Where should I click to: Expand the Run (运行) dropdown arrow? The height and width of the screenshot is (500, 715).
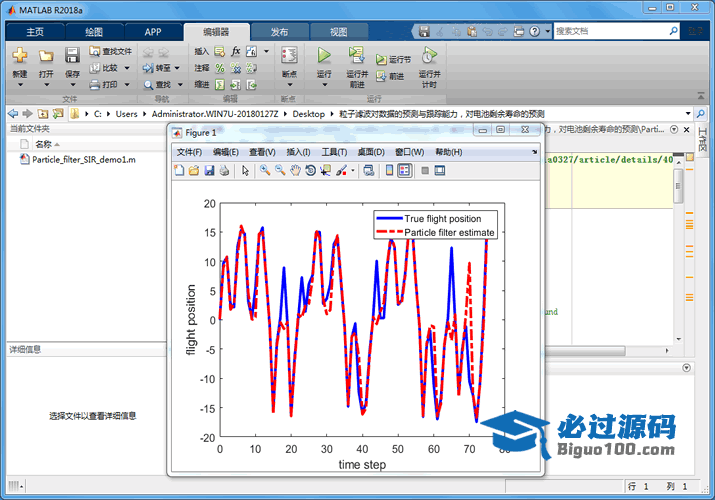(x=324, y=85)
